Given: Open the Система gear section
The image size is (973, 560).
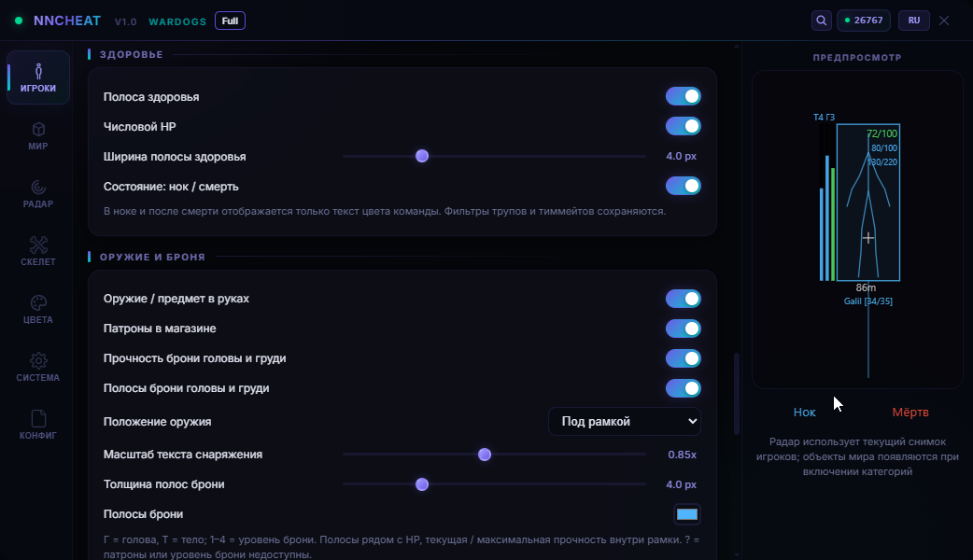Looking at the screenshot, I should [38, 367].
